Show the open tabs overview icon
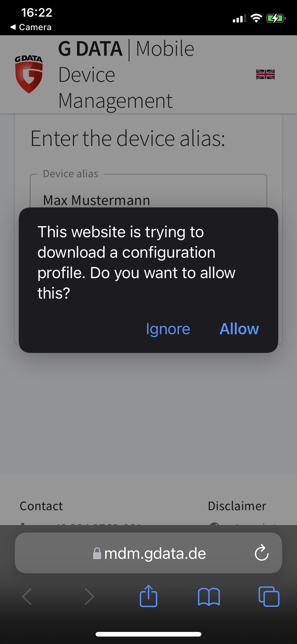This screenshot has width=297, height=644. pyautogui.click(x=269, y=596)
